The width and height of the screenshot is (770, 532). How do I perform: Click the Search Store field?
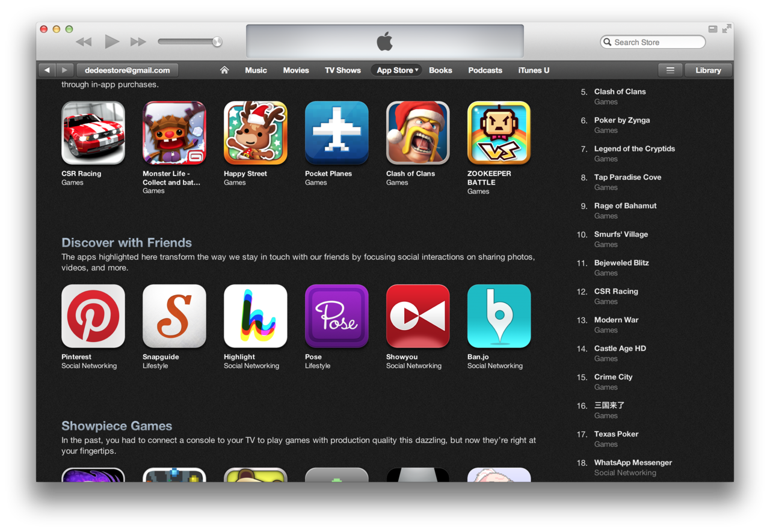coord(653,42)
